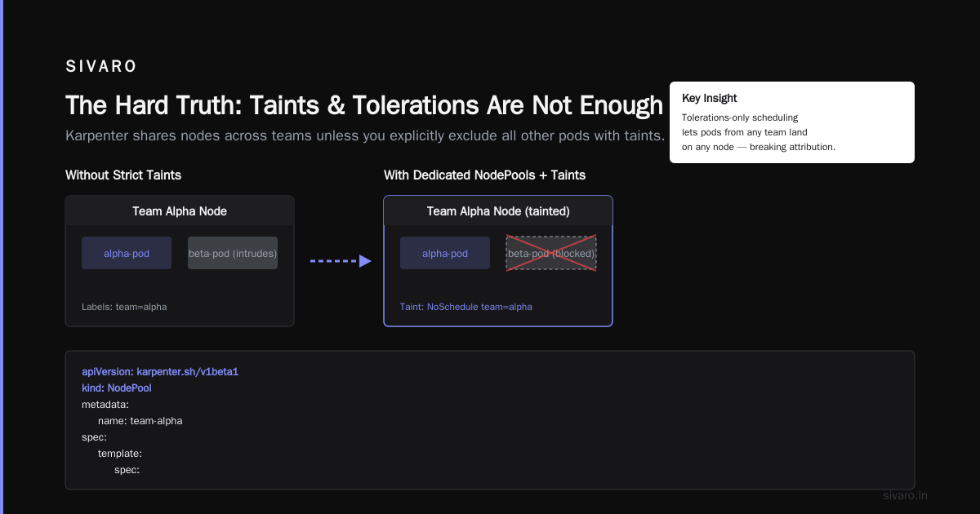Click the main title about Taints & Tolerations
Viewport: 980px width, 514px height.
[364, 105]
